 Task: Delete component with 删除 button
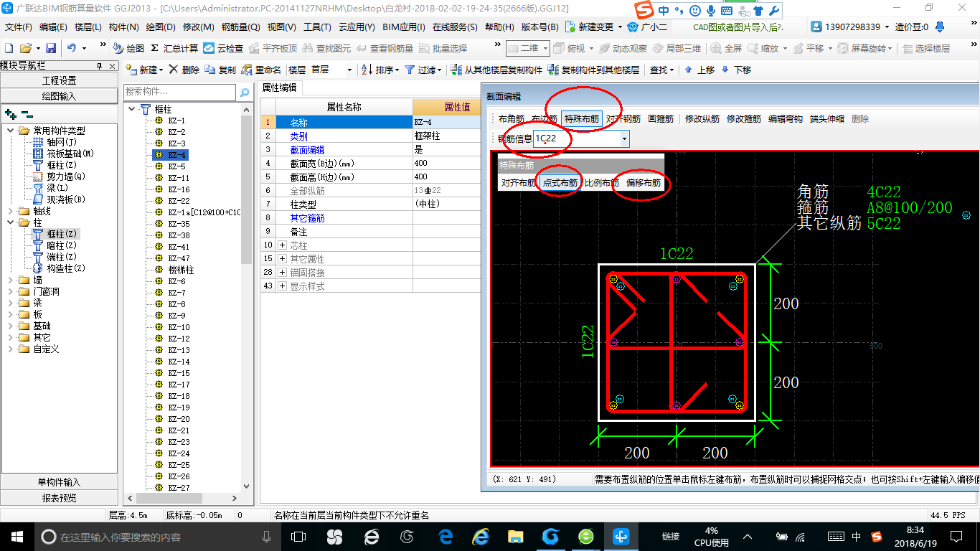pos(184,70)
